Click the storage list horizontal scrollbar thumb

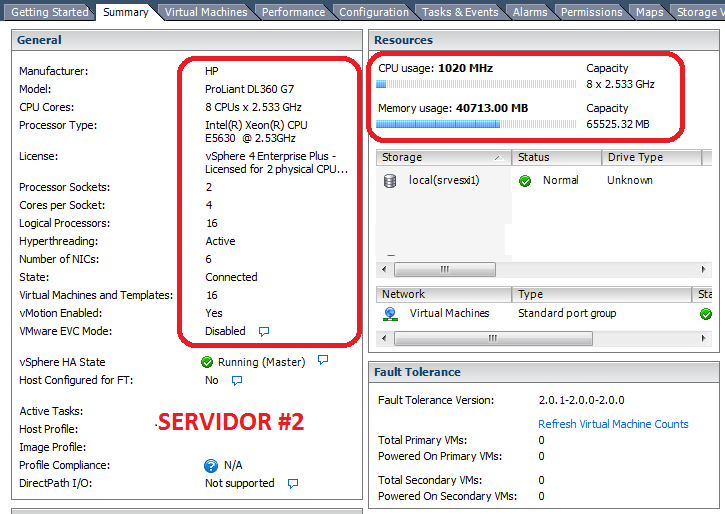(445, 269)
